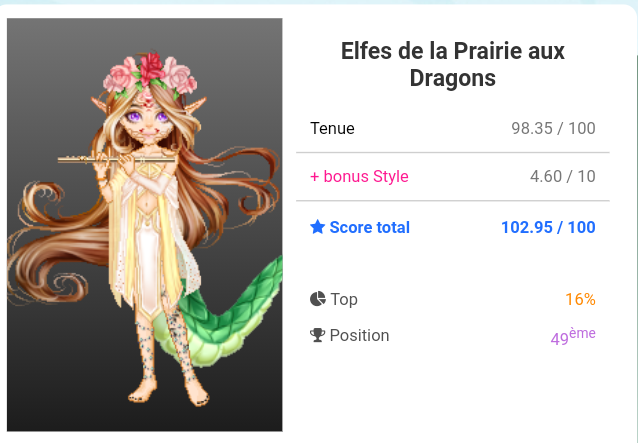
Task: Open the elf avatar image
Action: tap(145, 225)
